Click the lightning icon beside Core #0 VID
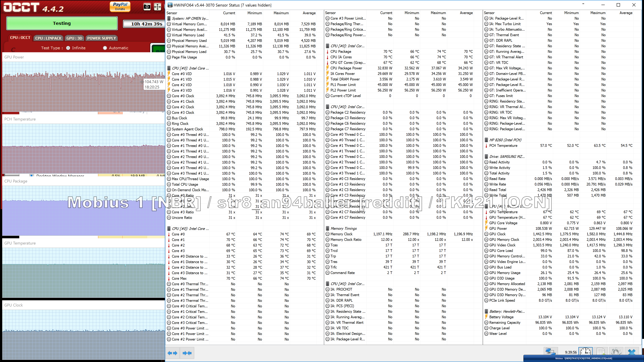The width and height of the screenshot is (644, 362). (169, 74)
